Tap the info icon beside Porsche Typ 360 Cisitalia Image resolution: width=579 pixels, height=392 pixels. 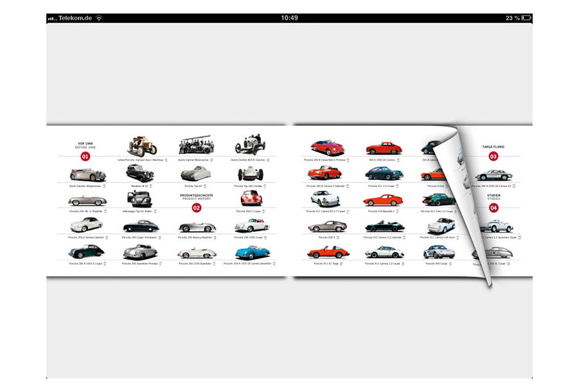[265, 186]
